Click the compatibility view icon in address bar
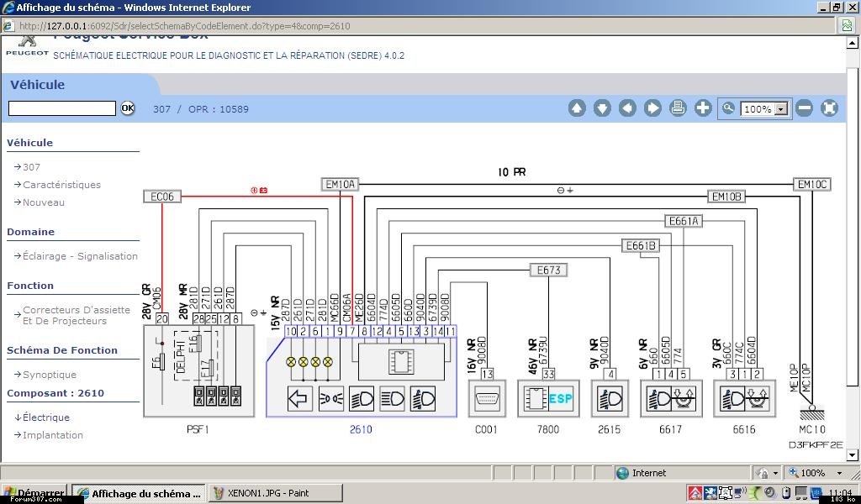 click(x=848, y=25)
